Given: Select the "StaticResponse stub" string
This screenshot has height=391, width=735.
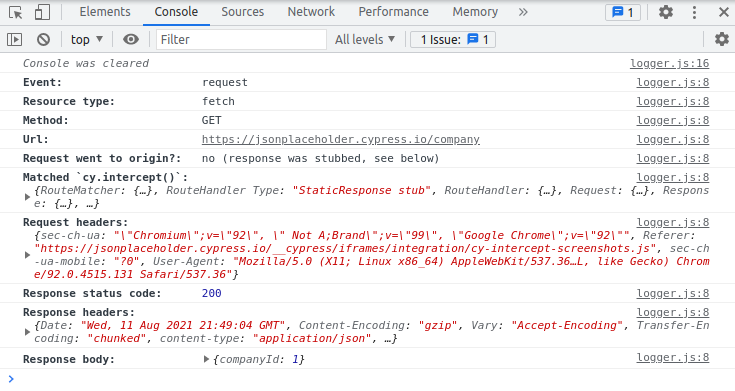Looking at the screenshot, I should pos(361,190).
